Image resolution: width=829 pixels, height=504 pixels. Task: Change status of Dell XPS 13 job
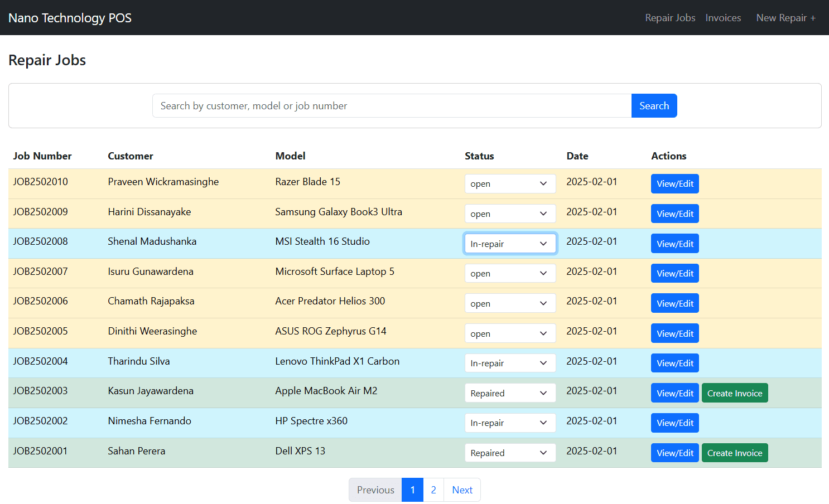click(x=510, y=453)
